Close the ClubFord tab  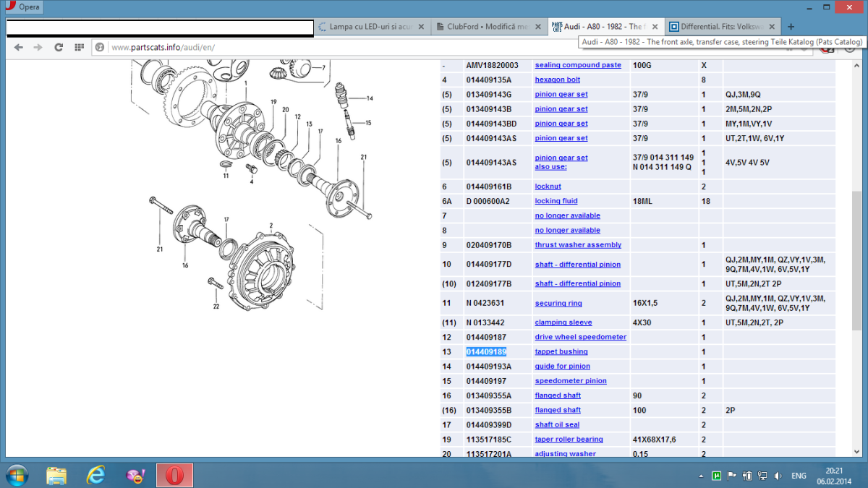[x=539, y=27]
